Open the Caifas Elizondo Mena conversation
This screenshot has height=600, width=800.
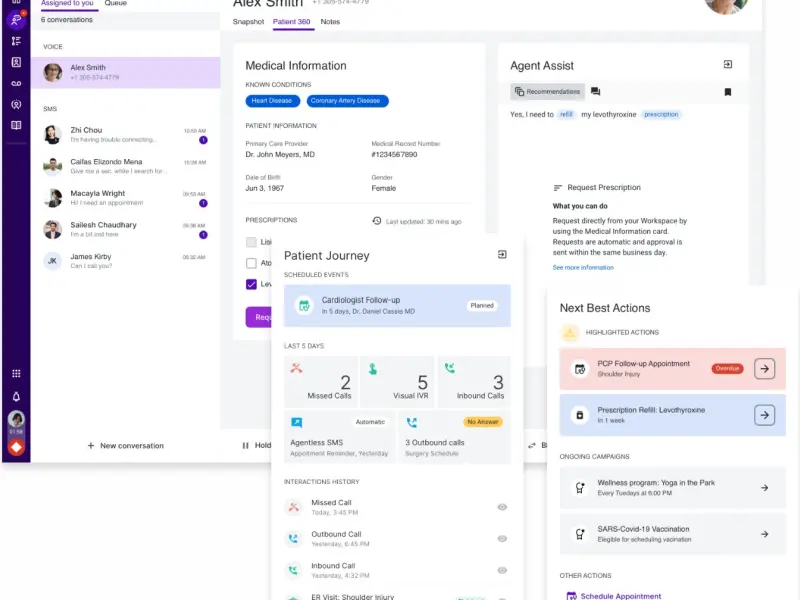tap(126, 166)
